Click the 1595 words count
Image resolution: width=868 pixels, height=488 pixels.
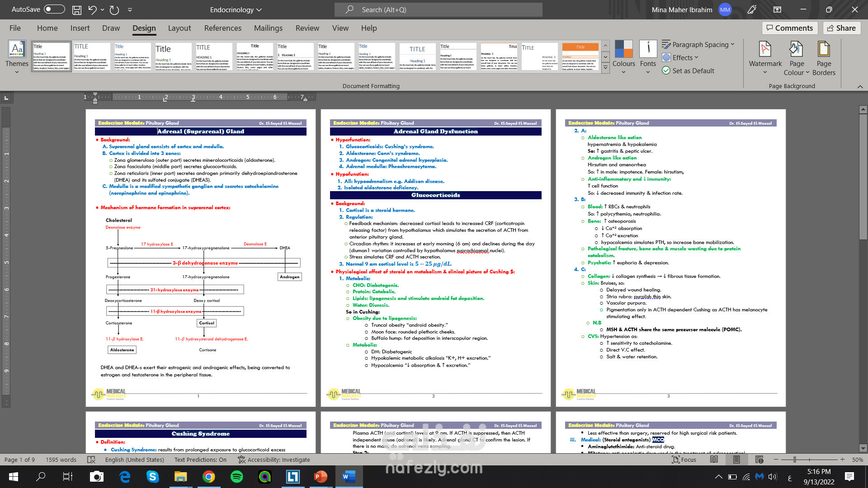click(61, 460)
